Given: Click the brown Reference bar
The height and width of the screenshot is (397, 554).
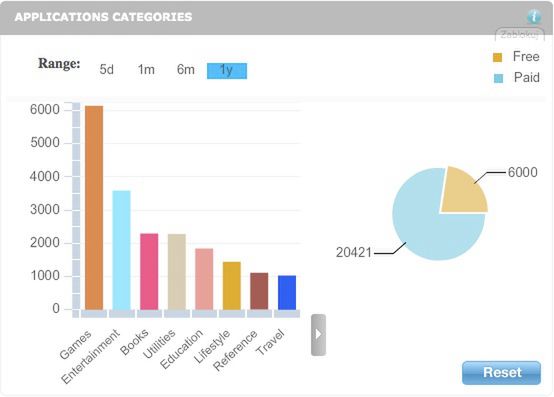Looking at the screenshot, I should (x=259, y=291).
